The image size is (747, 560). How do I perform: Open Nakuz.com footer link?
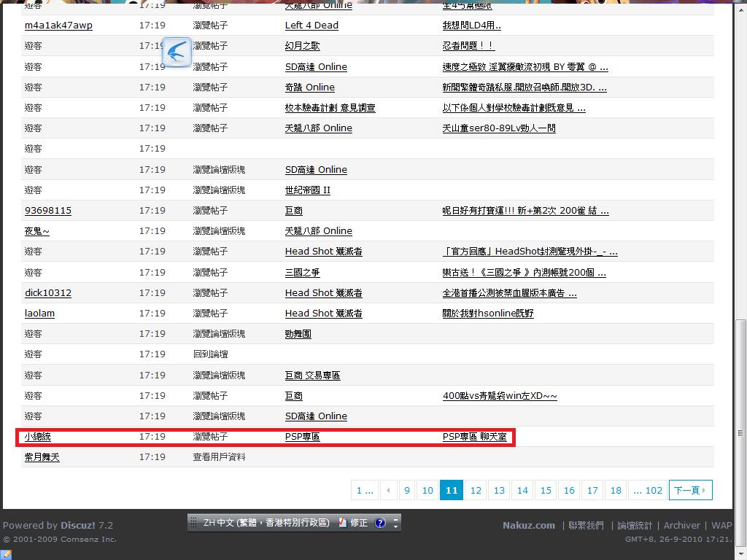[529, 525]
